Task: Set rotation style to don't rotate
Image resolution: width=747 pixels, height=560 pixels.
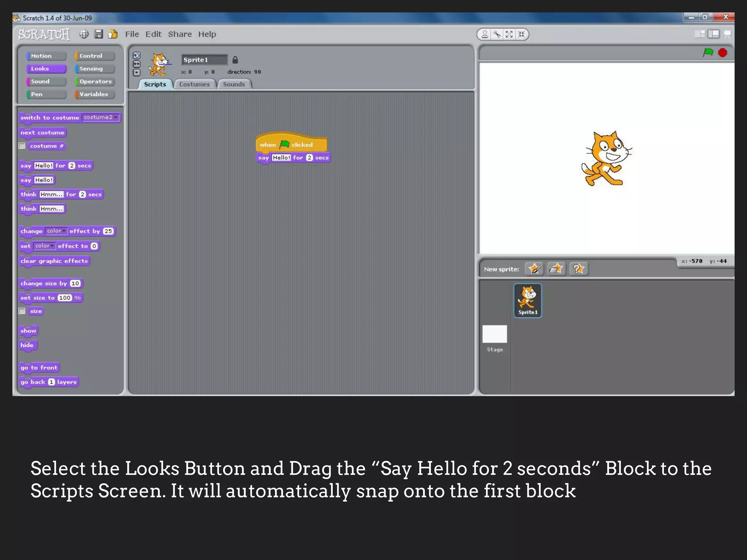Action: (x=136, y=72)
